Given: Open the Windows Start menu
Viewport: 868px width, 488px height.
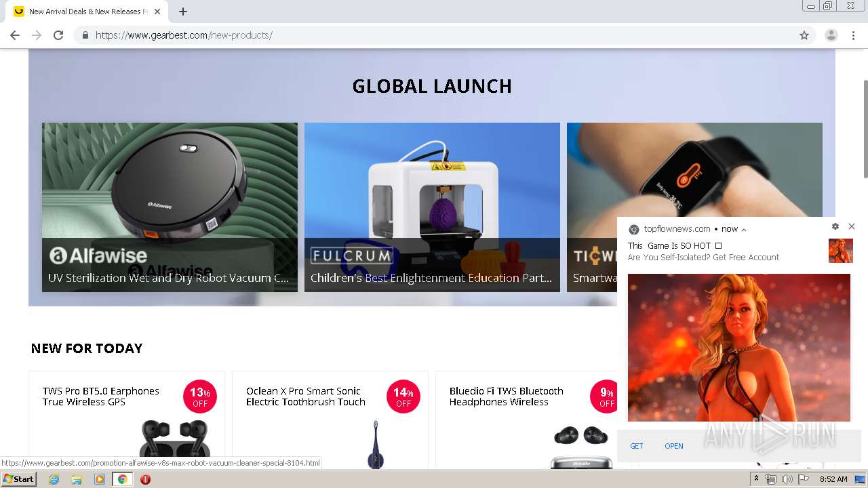Looking at the screenshot, I should tap(18, 479).
